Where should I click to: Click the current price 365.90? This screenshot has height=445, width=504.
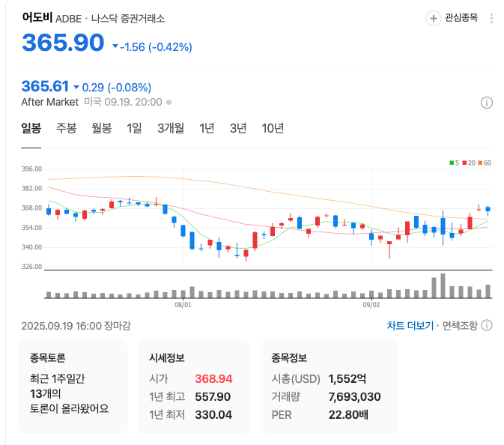tap(63, 43)
